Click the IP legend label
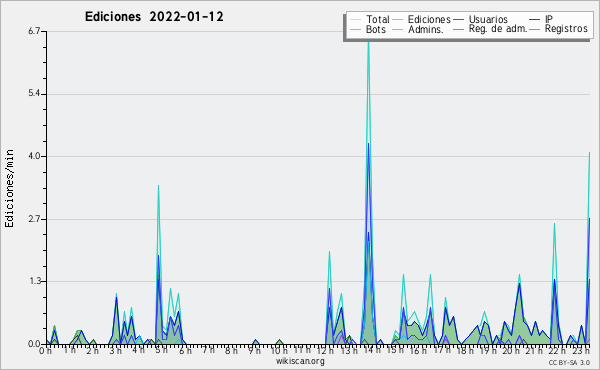The height and width of the screenshot is (370, 600). 549,19
